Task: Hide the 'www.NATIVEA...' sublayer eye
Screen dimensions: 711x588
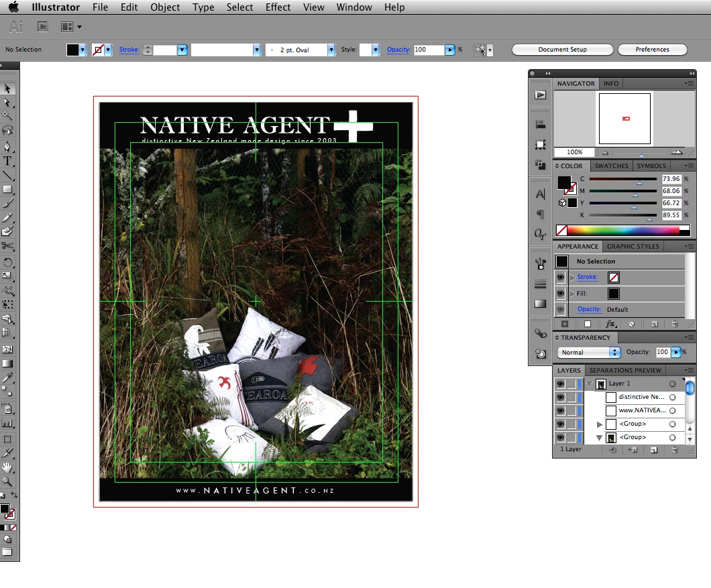Action: coord(561,411)
